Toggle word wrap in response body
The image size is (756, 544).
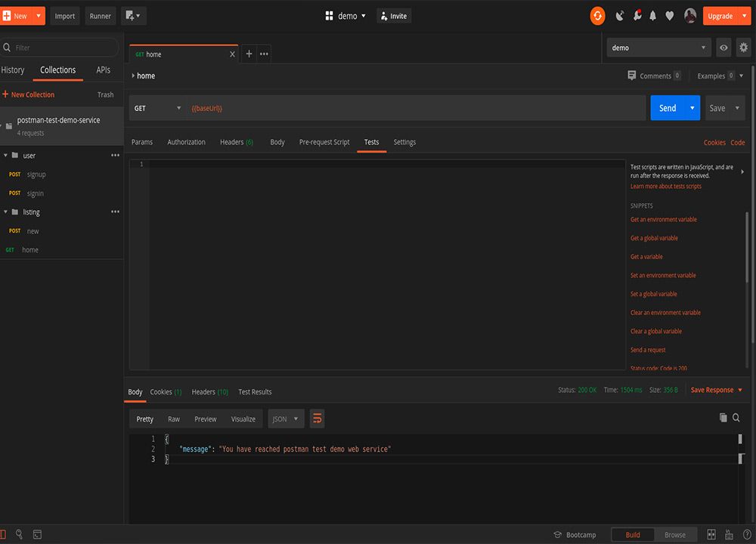[x=317, y=419]
